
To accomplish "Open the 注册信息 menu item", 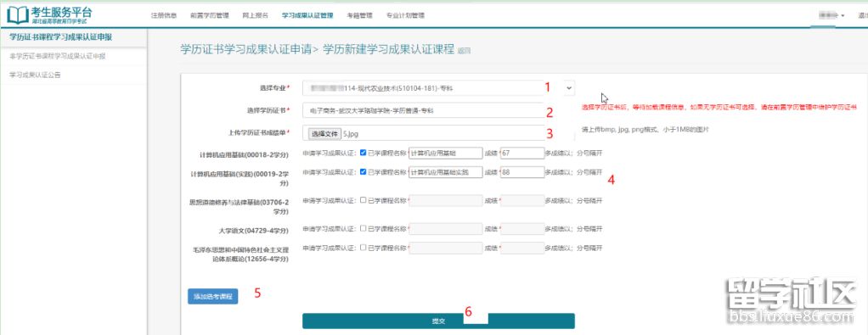I will [x=164, y=15].
